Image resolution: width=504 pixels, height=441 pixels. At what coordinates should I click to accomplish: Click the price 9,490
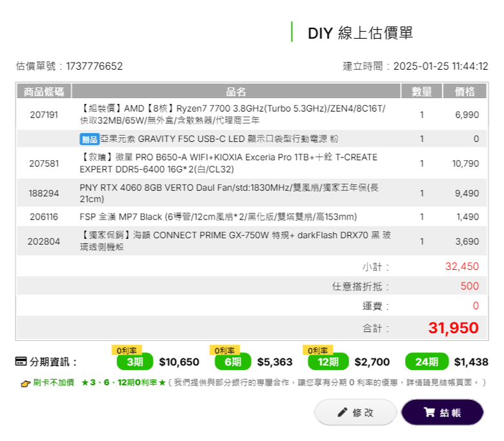(467, 193)
